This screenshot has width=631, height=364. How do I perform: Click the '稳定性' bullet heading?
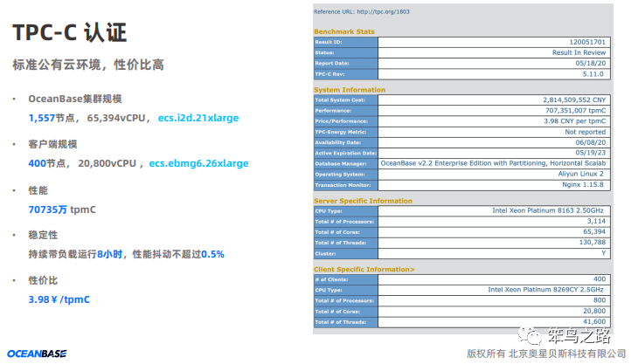[x=43, y=235]
